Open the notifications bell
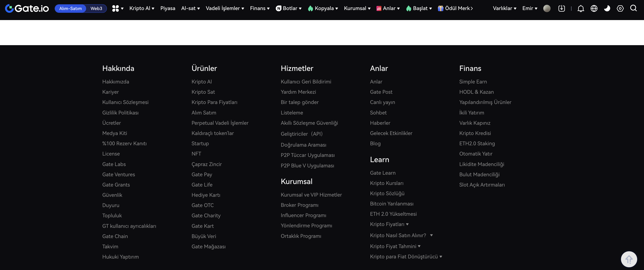The width and height of the screenshot is (644, 270). 580,8
